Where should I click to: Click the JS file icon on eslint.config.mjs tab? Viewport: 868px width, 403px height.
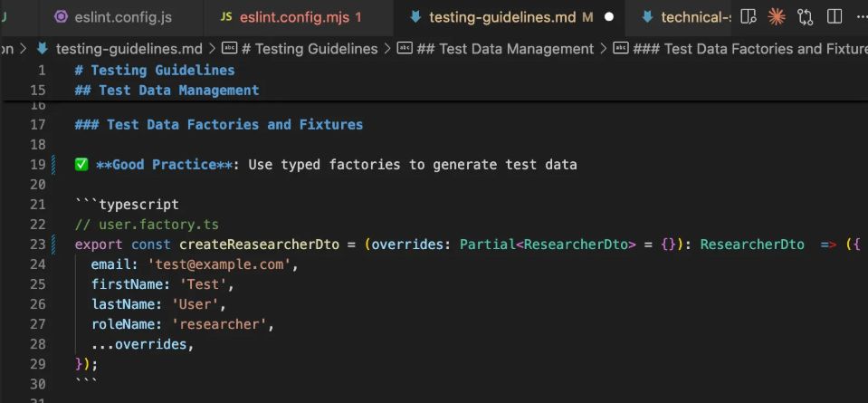pos(226,17)
